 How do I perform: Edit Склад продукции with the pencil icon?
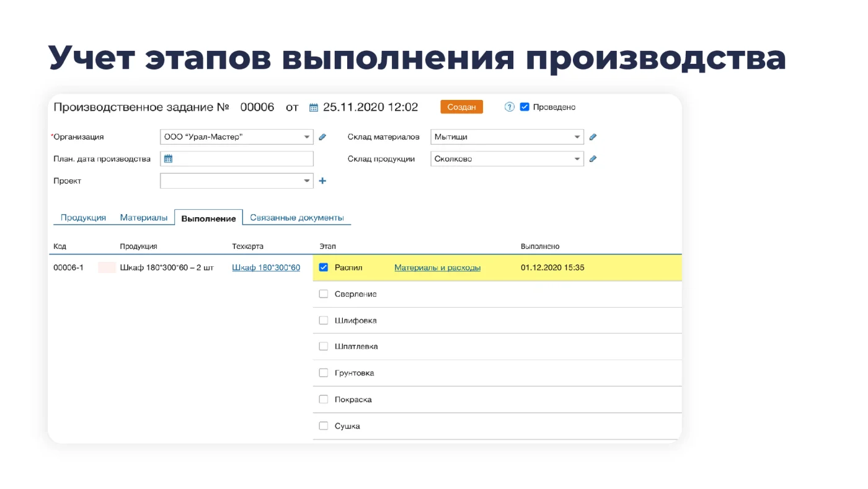point(593,159)
